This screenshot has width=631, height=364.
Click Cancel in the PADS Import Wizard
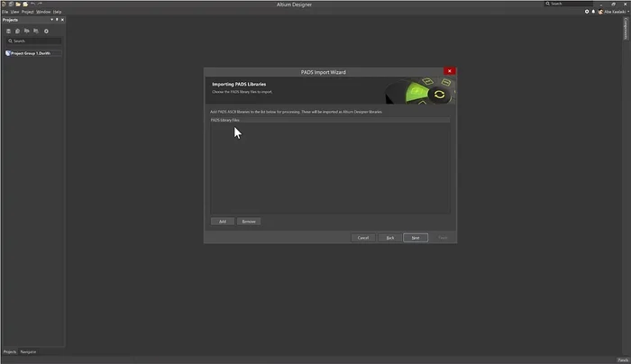coord(362,238)
